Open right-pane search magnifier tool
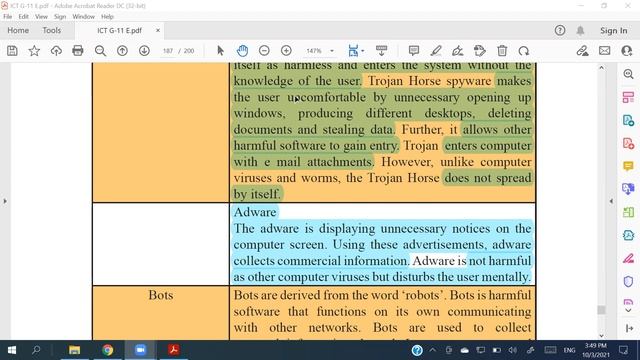This screenshot has width=640, height=360. coord(628,74)
